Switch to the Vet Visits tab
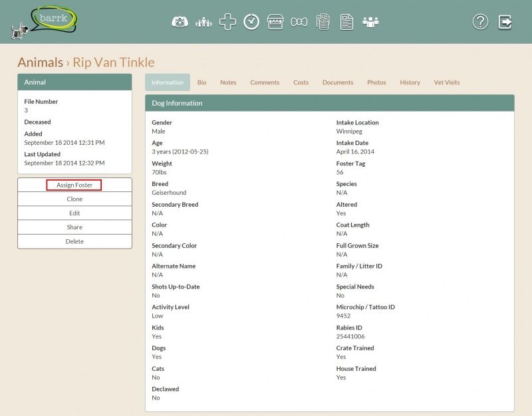The image size is (532, 416). pyautogui.click(x=446, y=82)
